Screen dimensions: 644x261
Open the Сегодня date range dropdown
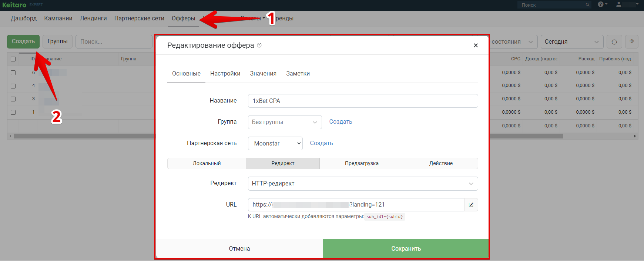click(x=572, y=42)
